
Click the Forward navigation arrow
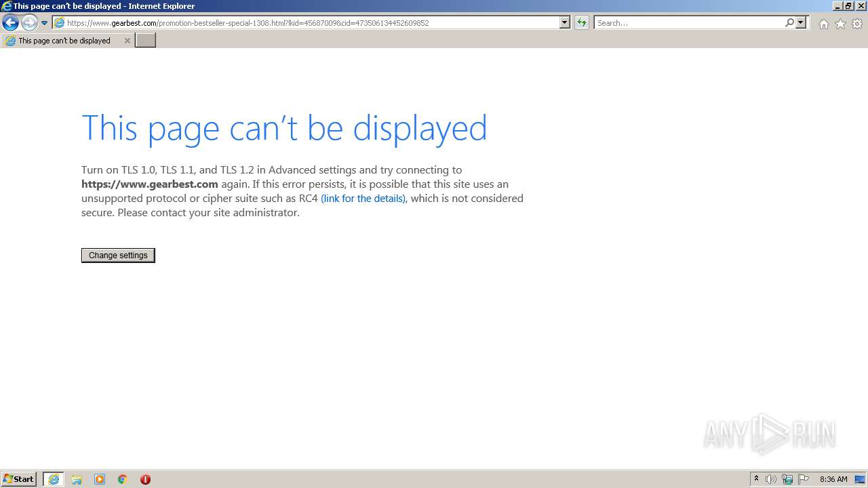click(x=29, y=23)
